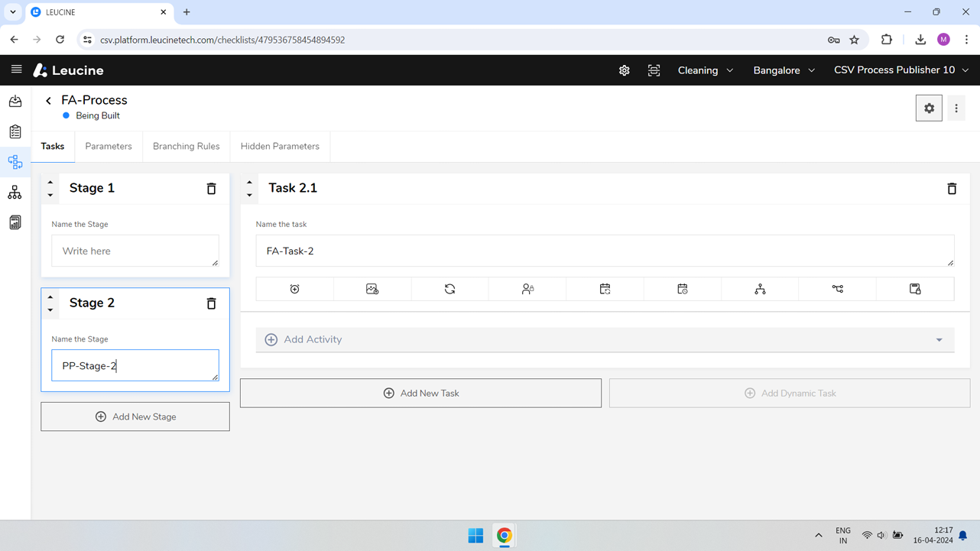
Task: Show hidden system tray icons
Action: coord(819,536)
